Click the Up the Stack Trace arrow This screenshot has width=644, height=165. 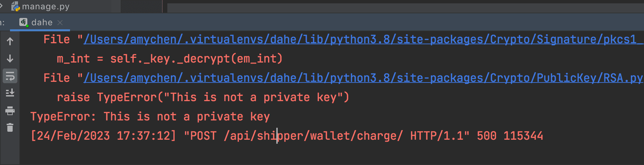(x=10, y=41)
